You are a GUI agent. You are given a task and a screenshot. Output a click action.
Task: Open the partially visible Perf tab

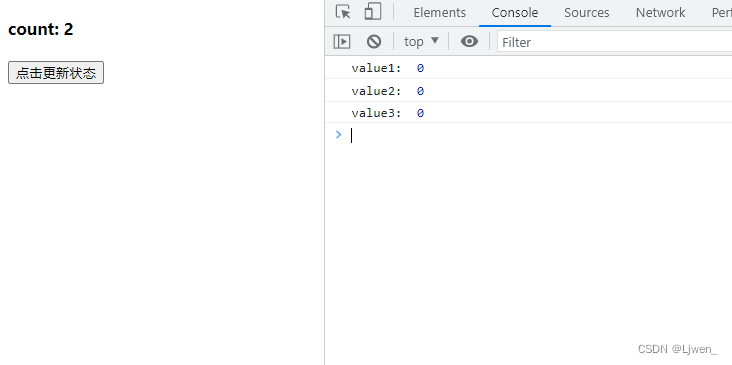721,13
